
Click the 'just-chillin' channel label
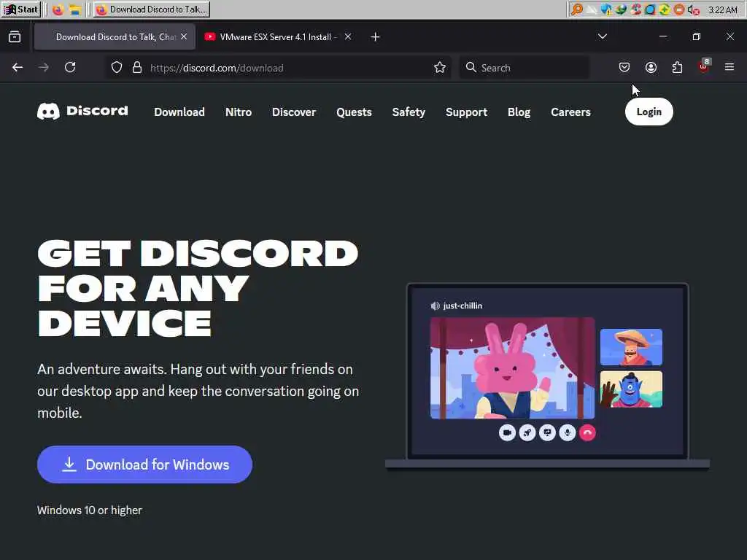click(x=462, y=306)
